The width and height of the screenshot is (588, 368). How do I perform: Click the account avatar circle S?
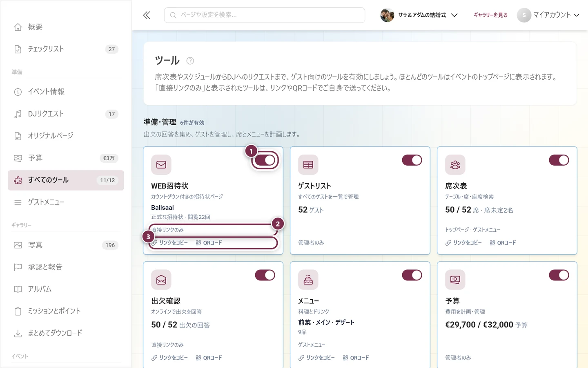click(524, 15)
